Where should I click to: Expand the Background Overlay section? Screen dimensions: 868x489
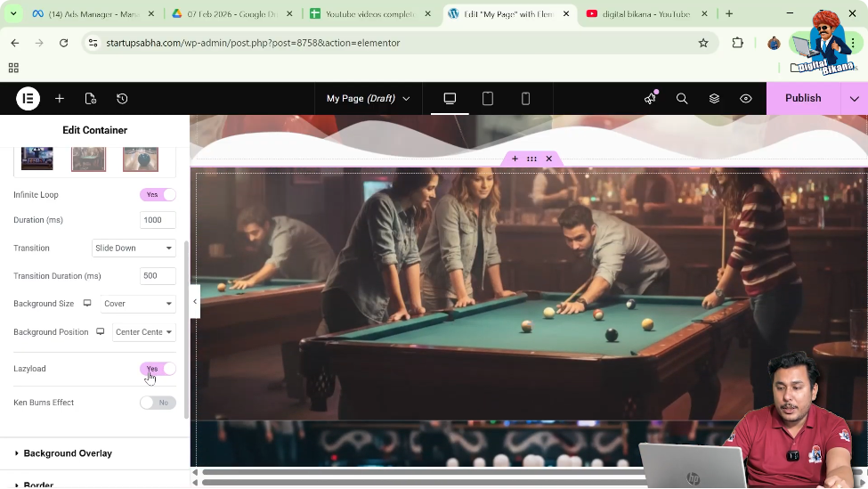(68, 453)
